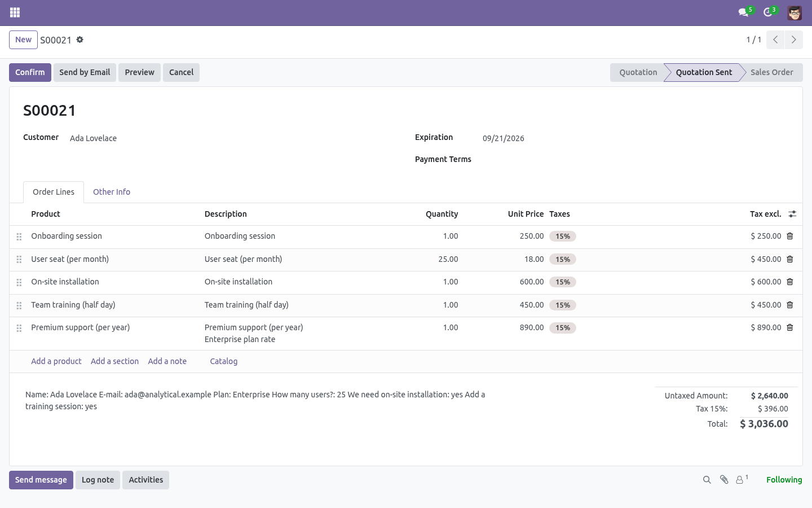Open the conversations message icon
812x508 pixels.
(x=743, y=12)
